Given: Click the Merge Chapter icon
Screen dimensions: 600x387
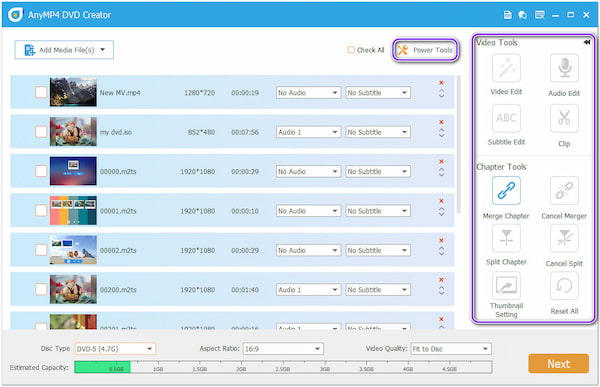Looking at the screenshot, I should 506,191.
